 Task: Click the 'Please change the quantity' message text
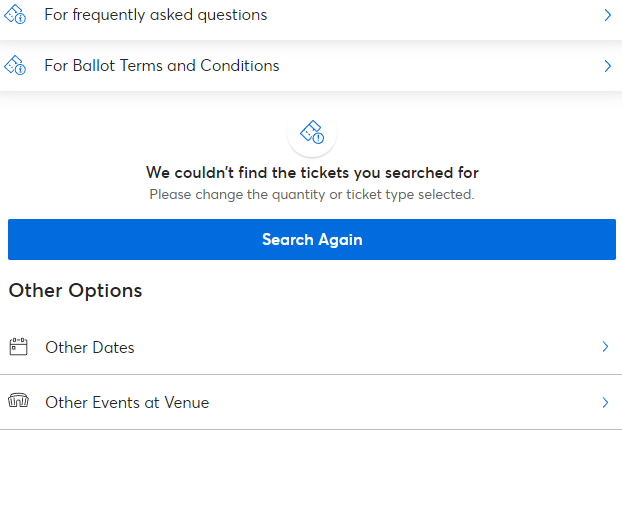pos(312,194)
